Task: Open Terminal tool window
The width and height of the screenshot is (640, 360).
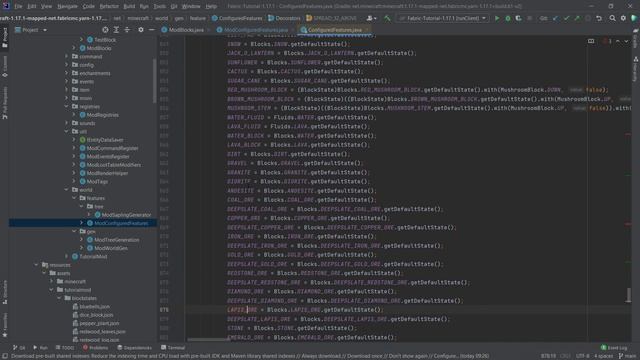Action: point(173,348)
